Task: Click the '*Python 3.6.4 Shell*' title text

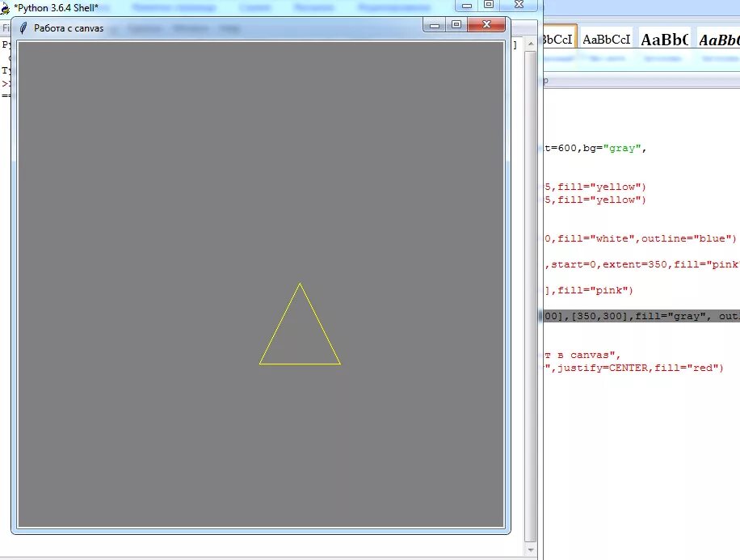Action: pyautogui.click(x=57, y=8)
